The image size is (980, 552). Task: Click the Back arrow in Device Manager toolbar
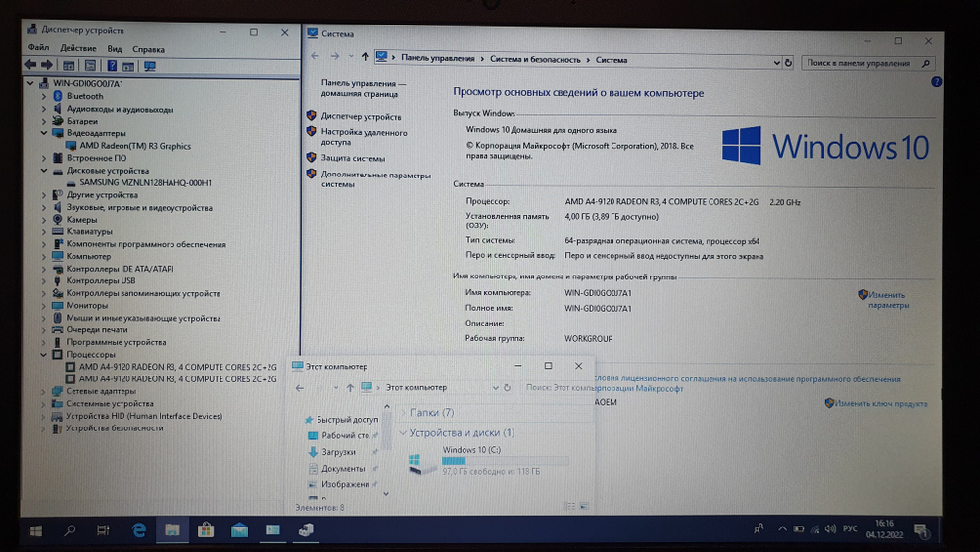(30, 65)
